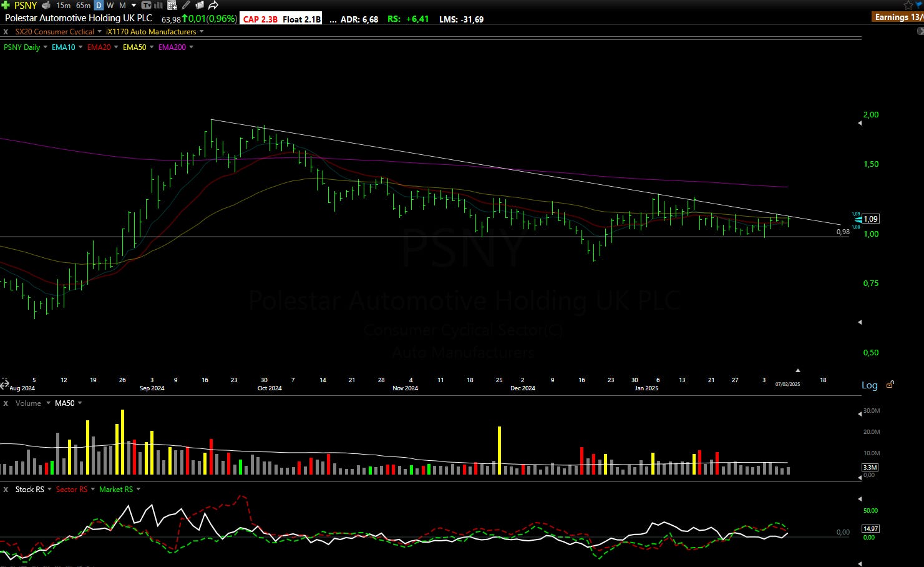Screen dimensions: 924x567
Task: Close the sector row with its X
Action: pyautogui.click(x=6, y=32)
